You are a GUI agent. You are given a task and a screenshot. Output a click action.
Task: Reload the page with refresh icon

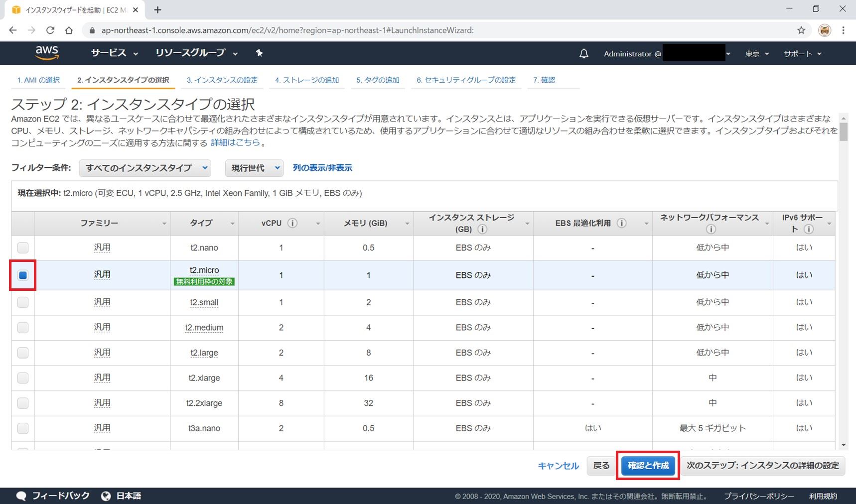pyautogui.click(x=50, y=30)
